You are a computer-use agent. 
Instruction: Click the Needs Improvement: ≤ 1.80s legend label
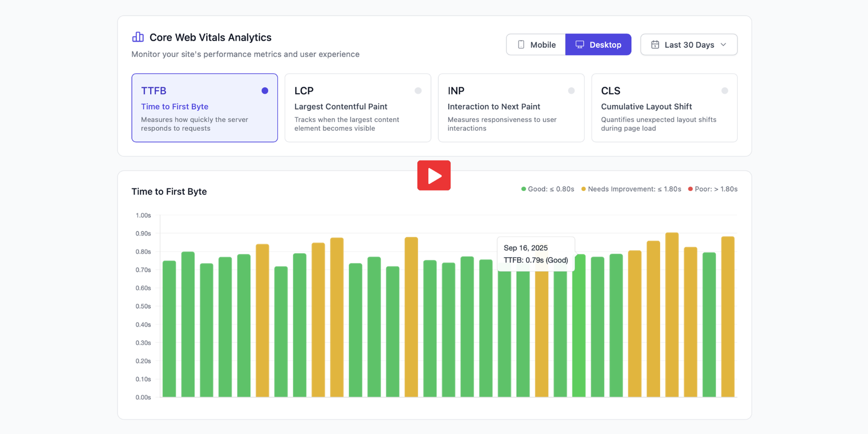pyautogui.click(x=635, y=189)
